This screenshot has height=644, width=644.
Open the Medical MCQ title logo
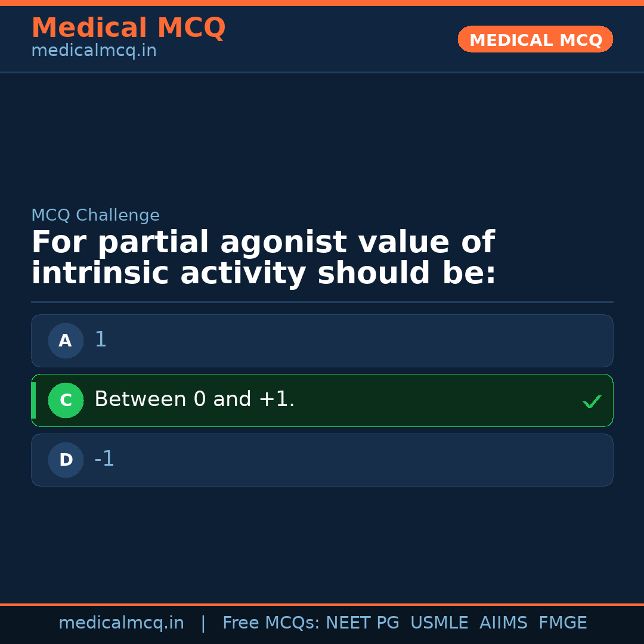(x=128, y=28)
